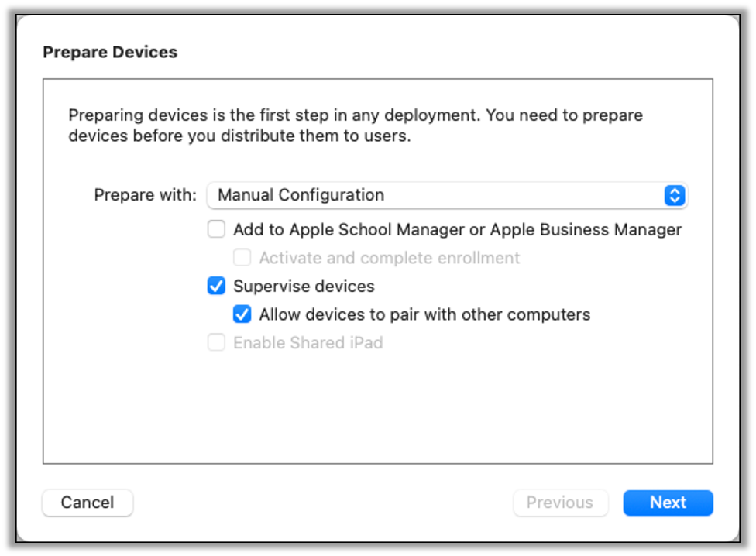Uncheck Supervise devices

pos(216,286)
